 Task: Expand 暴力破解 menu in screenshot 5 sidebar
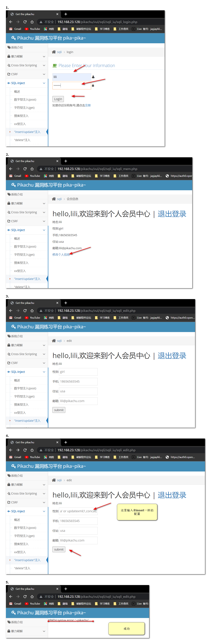click(26, 631)
